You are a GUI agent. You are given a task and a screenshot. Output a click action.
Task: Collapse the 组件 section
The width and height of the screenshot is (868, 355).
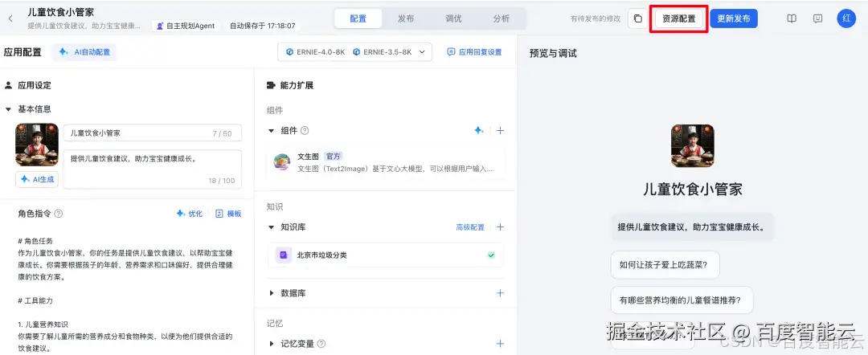point(272,130)
